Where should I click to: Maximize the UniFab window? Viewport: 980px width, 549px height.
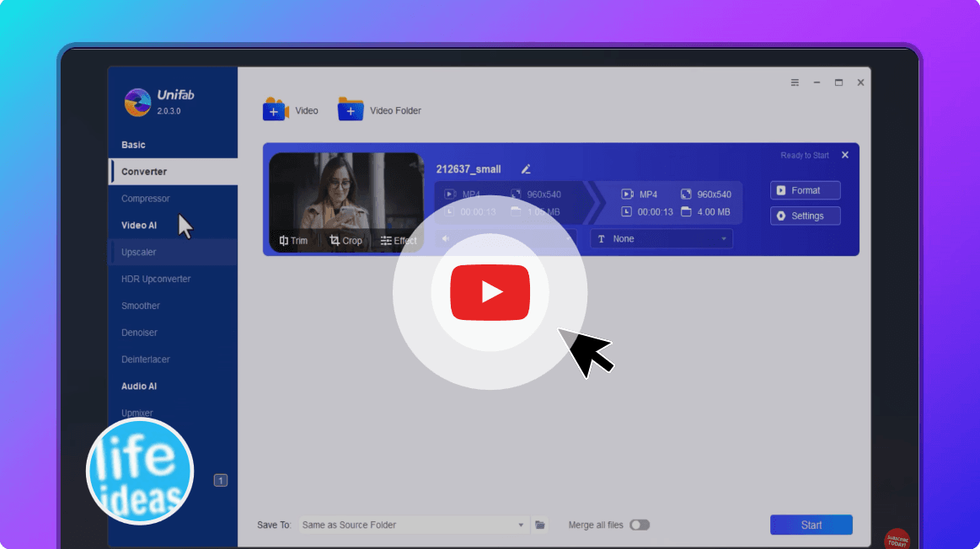coord(838,83)
